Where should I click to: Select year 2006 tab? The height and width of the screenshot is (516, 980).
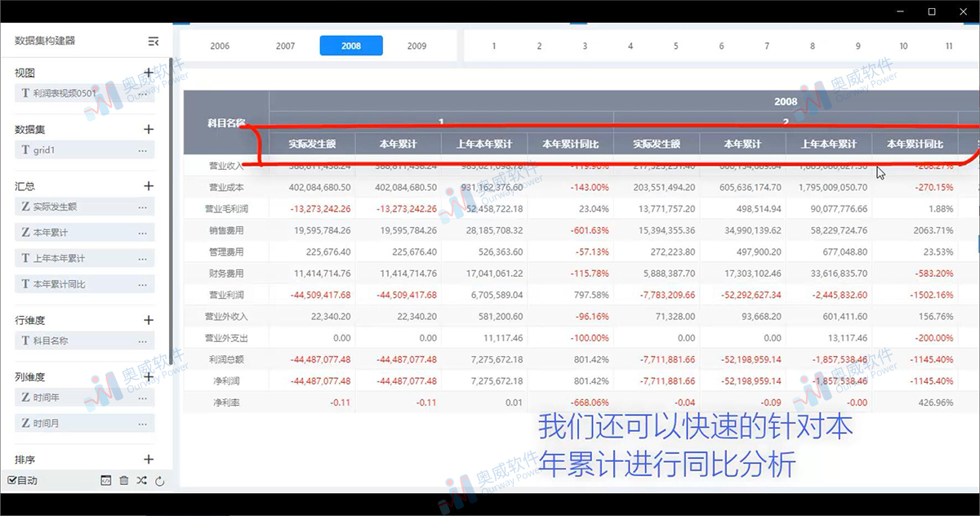tap(220, 47)
